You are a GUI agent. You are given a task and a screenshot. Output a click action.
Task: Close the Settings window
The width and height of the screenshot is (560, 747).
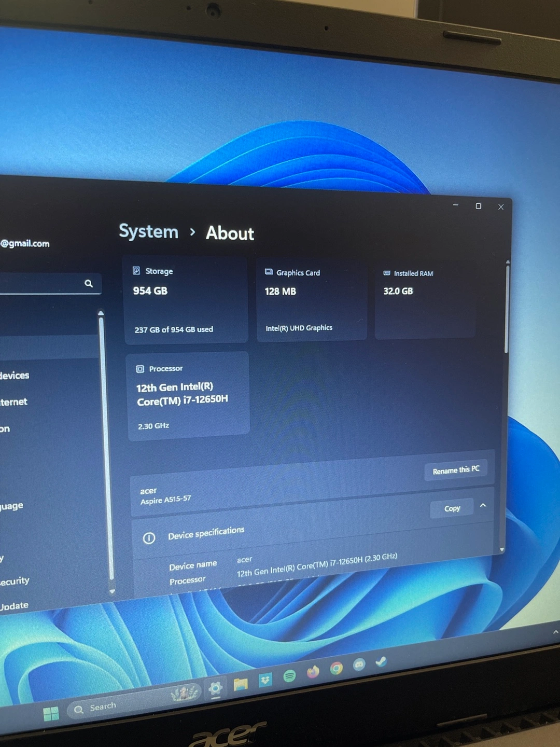coord(501,207)
